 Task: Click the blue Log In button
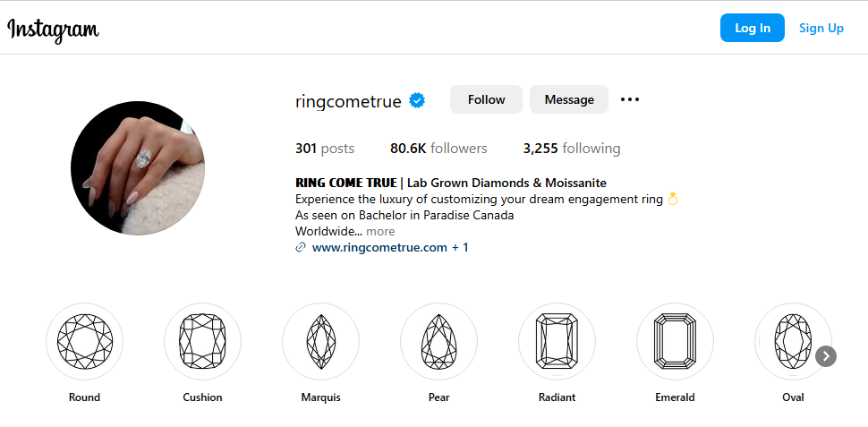[752, 28]
